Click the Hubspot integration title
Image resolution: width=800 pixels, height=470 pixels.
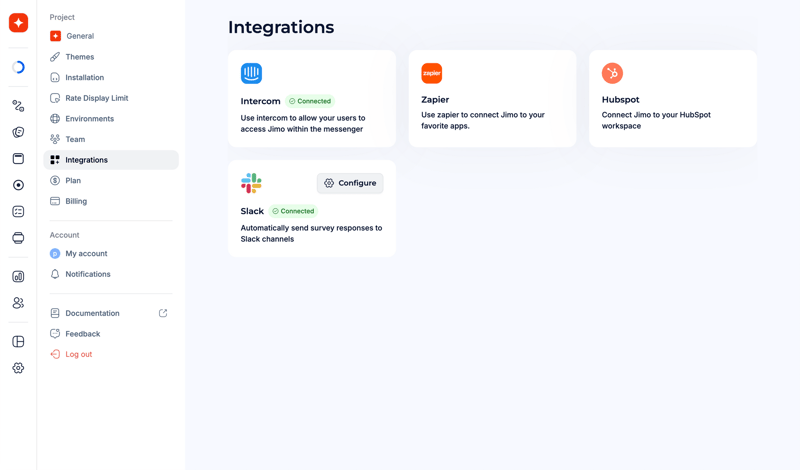tap(620, 100)
